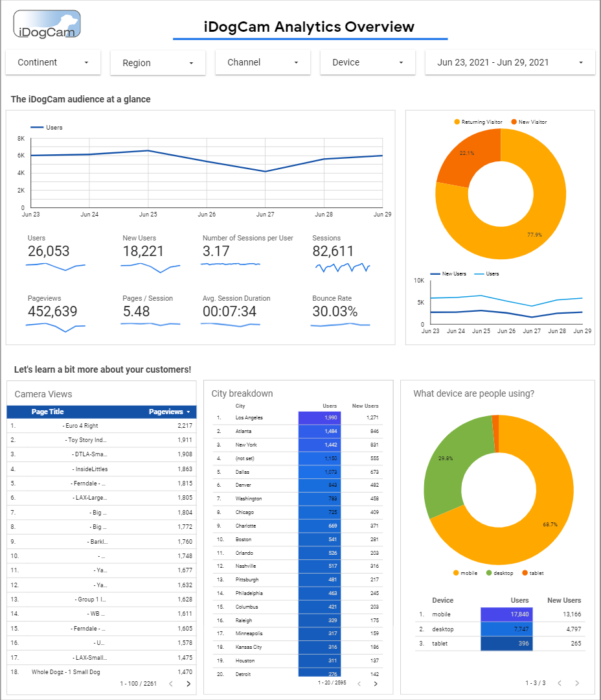Go to next page of City breakdown
Image resolution: width=601 pixels, height=700 pixels.
tap(376, 684)
